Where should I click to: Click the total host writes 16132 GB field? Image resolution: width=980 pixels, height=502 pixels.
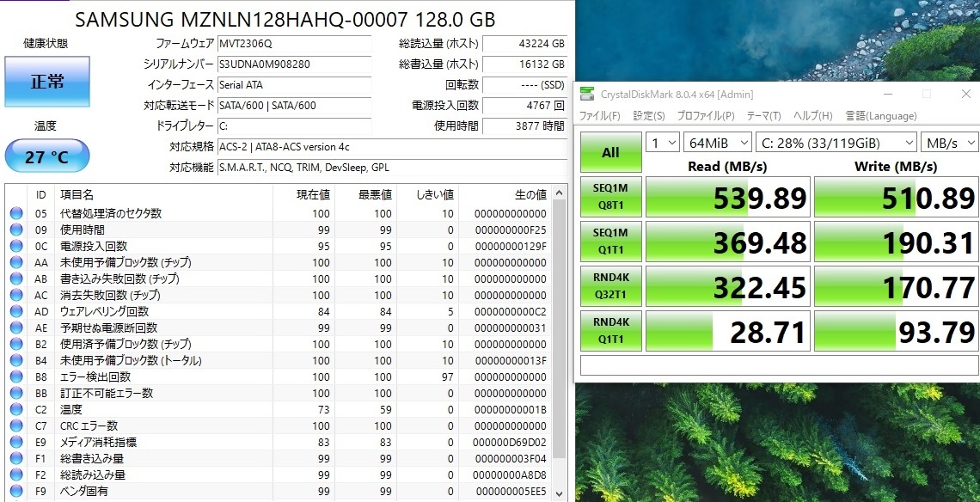pos(525,64)
